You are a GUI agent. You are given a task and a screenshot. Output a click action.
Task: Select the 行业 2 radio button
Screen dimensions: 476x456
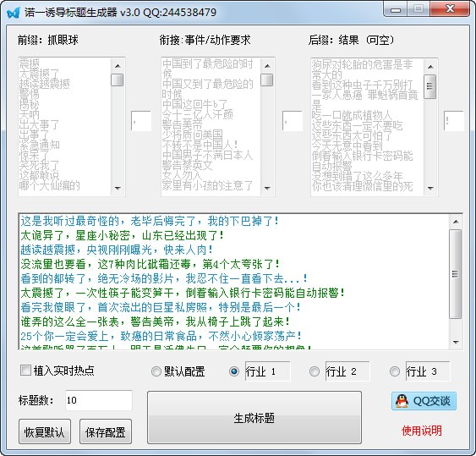(315, 371)
